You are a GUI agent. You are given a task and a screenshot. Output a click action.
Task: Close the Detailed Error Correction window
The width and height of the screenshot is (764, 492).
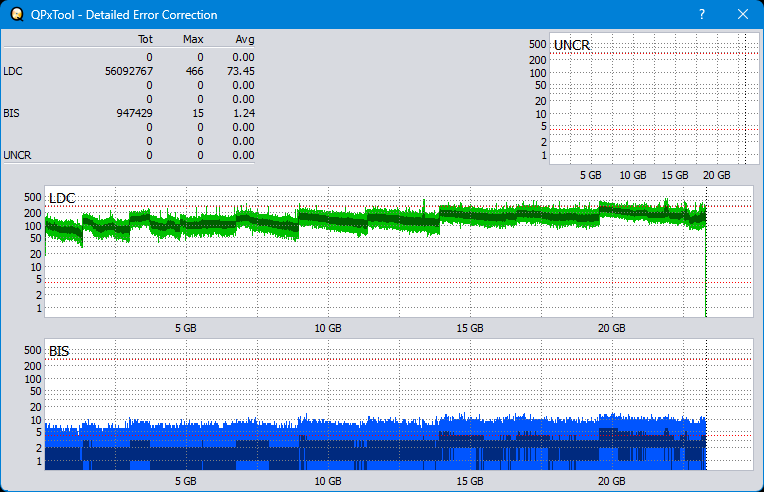click(742, 15)
